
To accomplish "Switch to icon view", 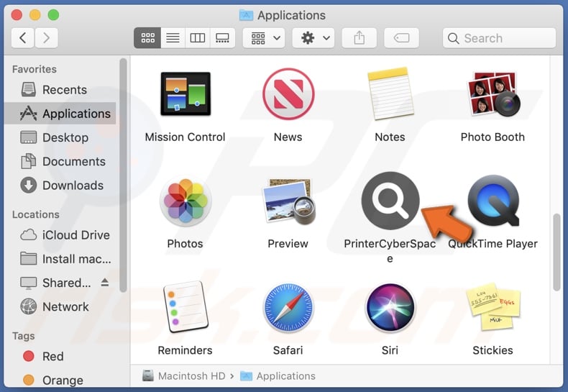I will (x=147, y=37).
